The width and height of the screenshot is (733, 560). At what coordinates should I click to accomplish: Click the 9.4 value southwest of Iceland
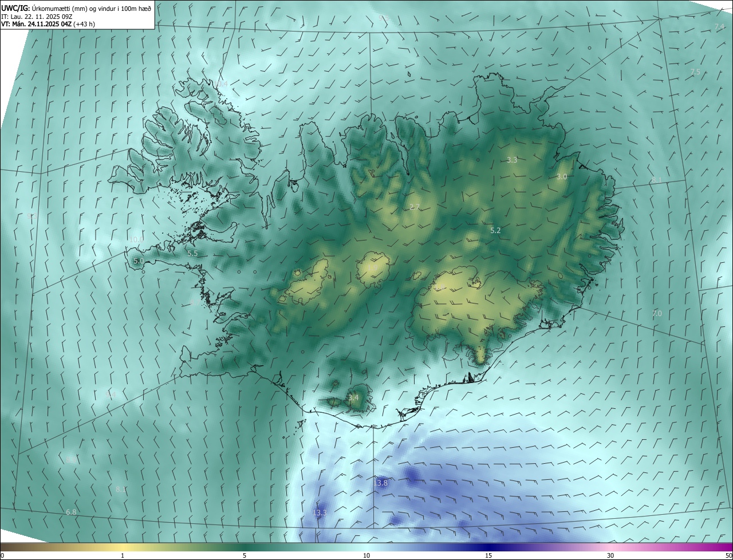111,395
